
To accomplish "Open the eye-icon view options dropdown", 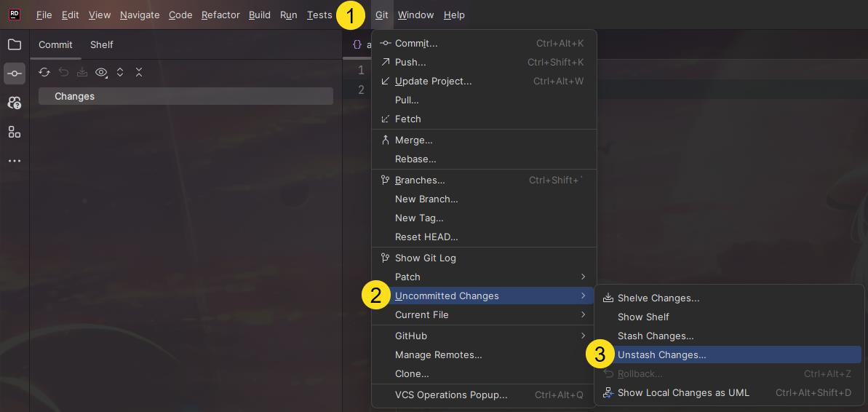I will 101,72.
